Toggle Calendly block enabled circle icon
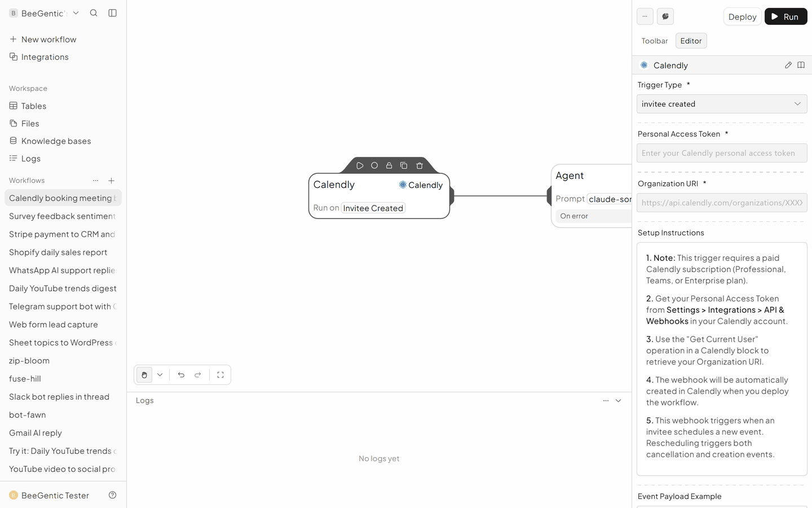 [374, 165]
